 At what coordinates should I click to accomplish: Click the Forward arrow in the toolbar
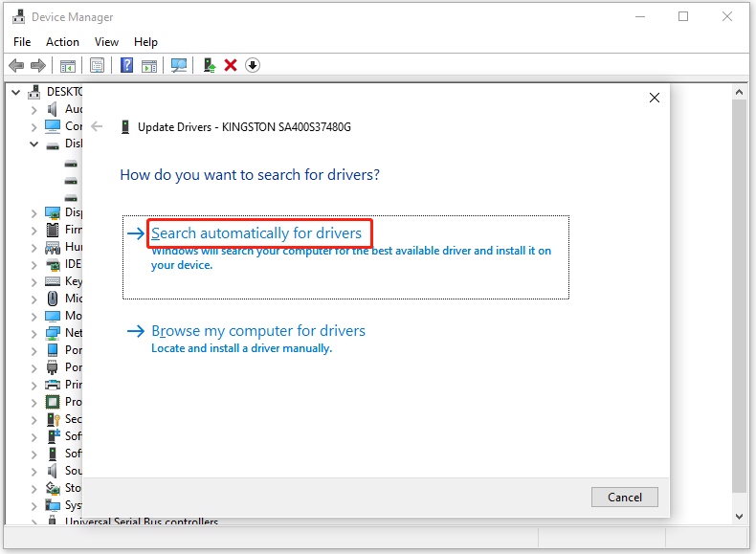coord(38,65)
